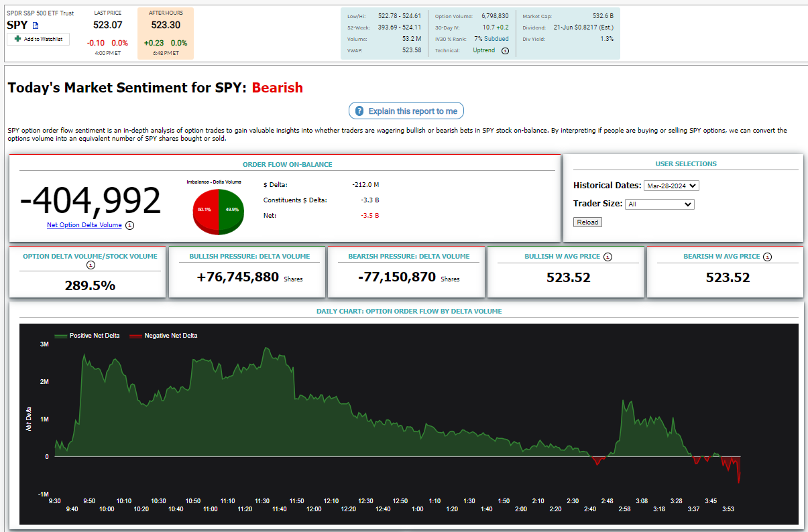Click the Market Cap 532.6 B value
This screenshot has width=808, height=532.
[x=603, y=15]
